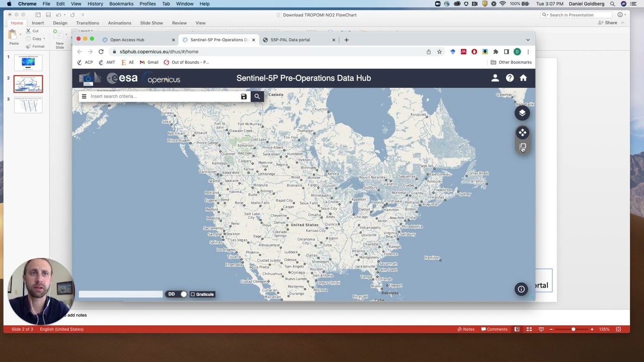Image resolution: width=644 pixels, height=362 pixels.
Task: Click Format painter in PowerPoint
Action: pos(35,46)
